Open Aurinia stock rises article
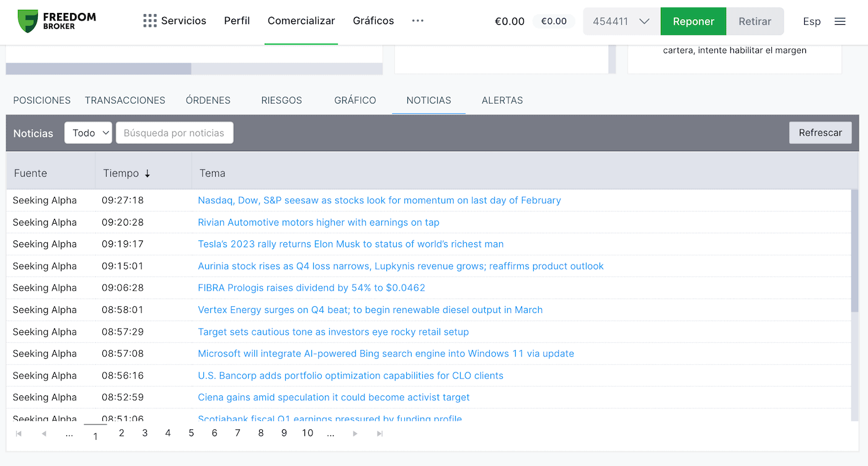868x466 pixels. point(401,266)
